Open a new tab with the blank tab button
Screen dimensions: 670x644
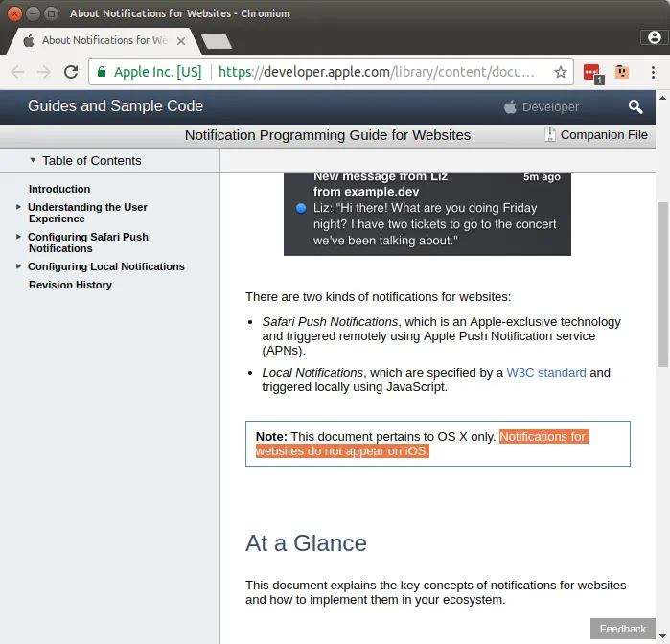tap(217, 41)
